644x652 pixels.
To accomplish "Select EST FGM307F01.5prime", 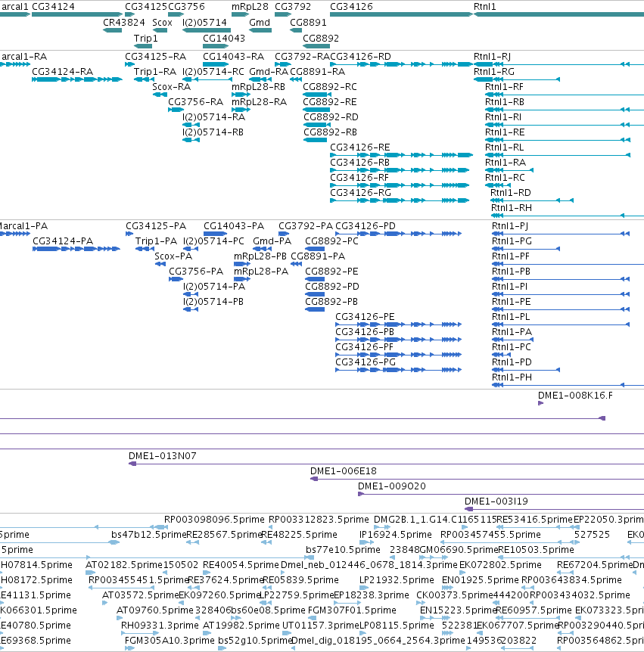I will [352, 610].
